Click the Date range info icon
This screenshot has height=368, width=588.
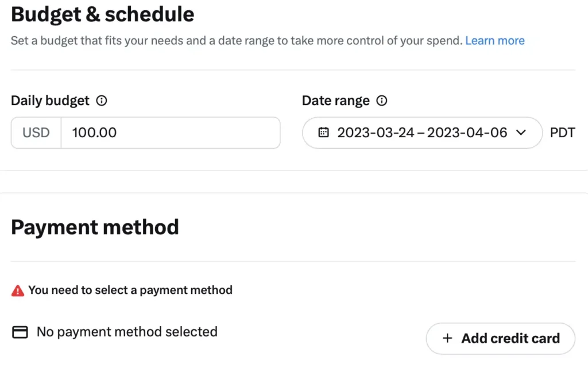point(382,100)
